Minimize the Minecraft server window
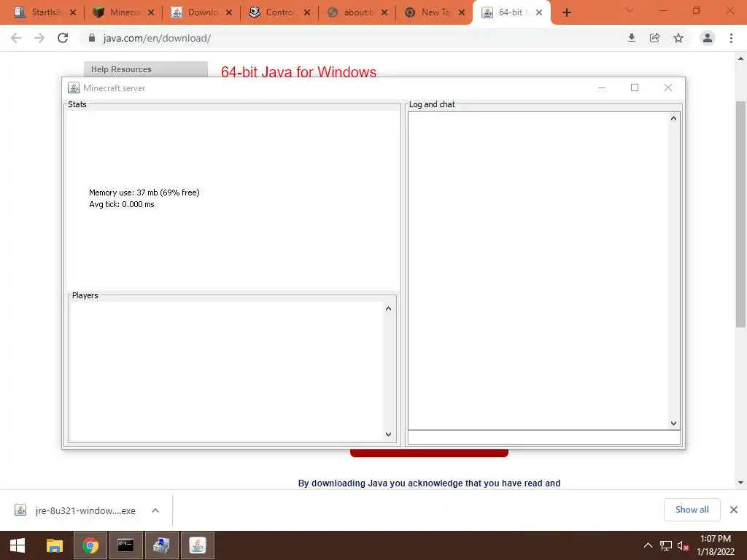Screen dimensions: 747x560 tap(602, 87)
